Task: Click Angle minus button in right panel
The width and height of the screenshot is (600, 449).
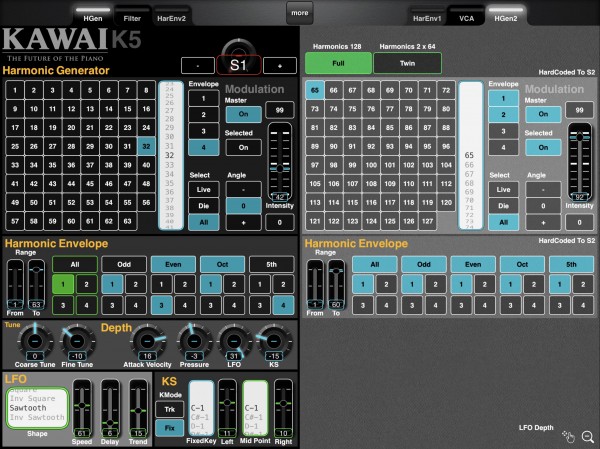Action: pos(543,189)
